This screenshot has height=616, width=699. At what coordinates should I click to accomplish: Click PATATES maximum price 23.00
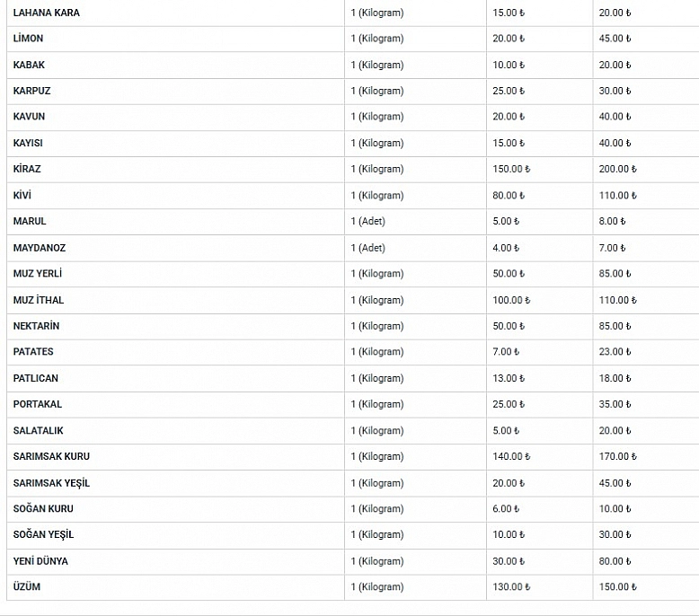[615, 352]
